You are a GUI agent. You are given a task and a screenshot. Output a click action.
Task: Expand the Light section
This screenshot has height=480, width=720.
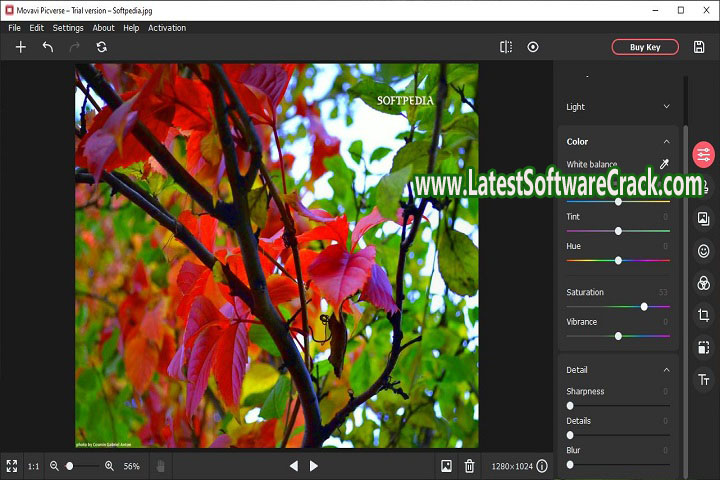666,107
